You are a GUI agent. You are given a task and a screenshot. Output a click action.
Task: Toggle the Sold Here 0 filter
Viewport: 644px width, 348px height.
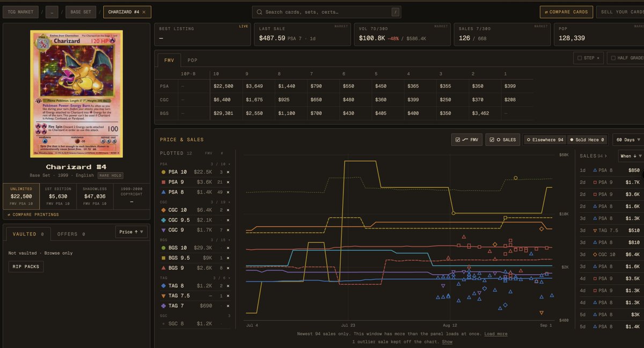click(x=587, y=139)
